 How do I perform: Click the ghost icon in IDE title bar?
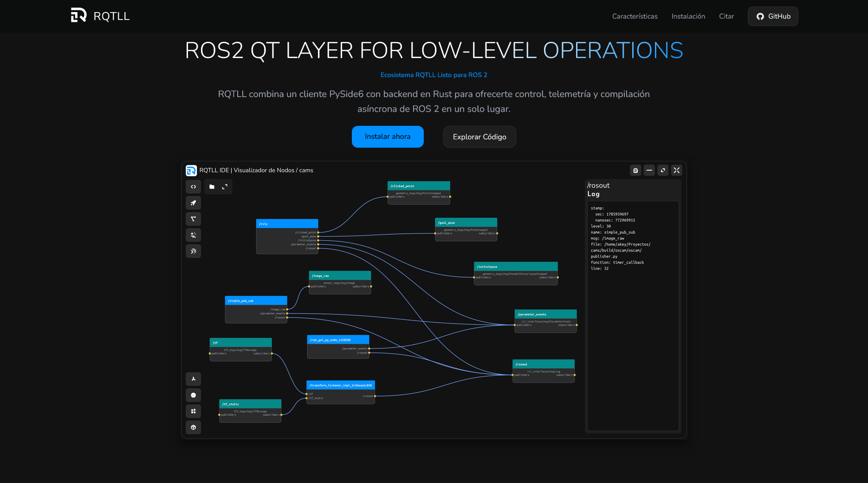coord(635,170)
